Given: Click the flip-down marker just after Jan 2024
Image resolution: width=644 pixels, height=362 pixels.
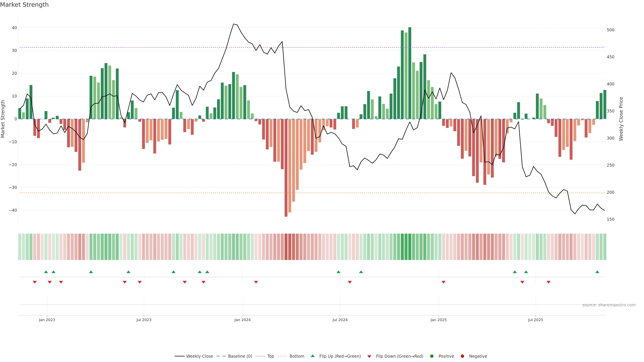Looking at the screenshot, I should [x=256, y=282].
